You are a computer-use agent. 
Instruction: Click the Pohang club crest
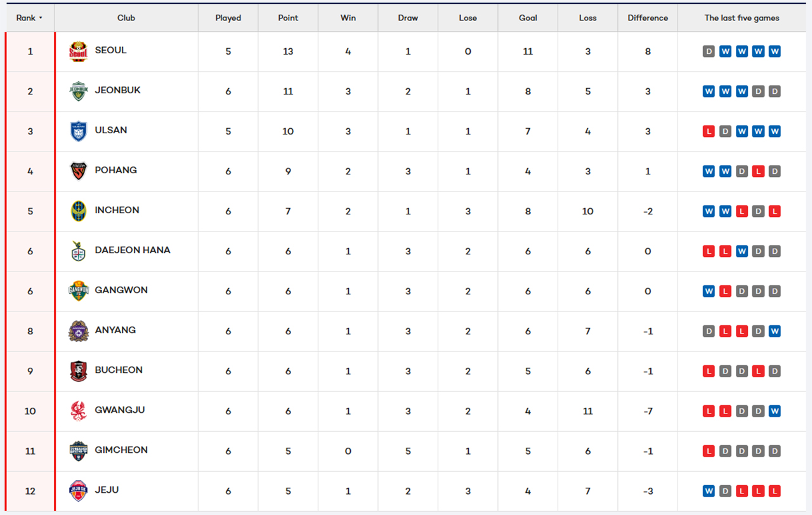coord(78,171)
